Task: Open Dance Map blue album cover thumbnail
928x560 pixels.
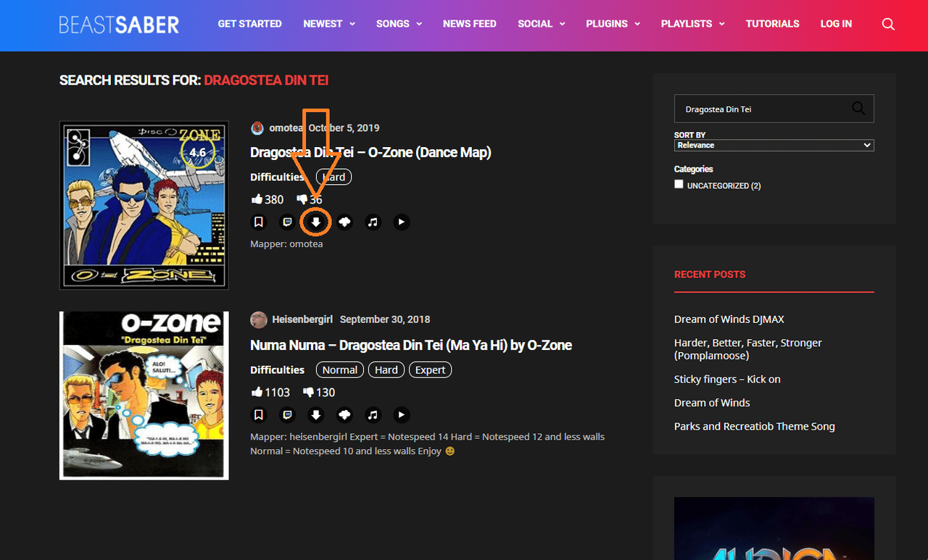Action: point(144,205)
